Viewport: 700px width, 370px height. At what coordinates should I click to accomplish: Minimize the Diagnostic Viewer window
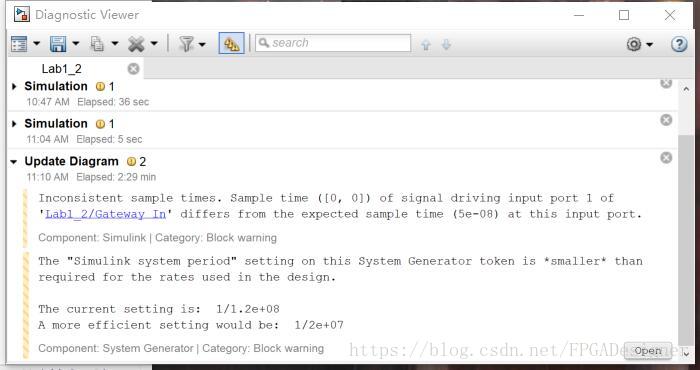579,15
